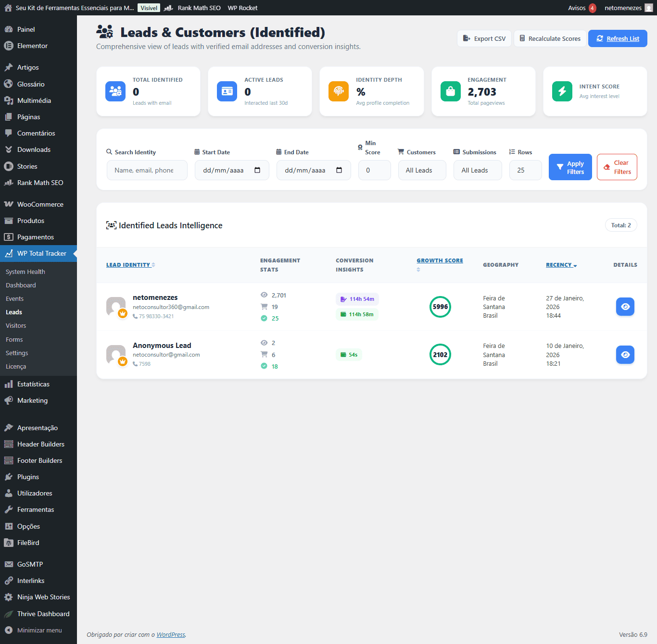Open the WordPress home icon in the admin bar
657x644 pixels.
pos(8,8)
